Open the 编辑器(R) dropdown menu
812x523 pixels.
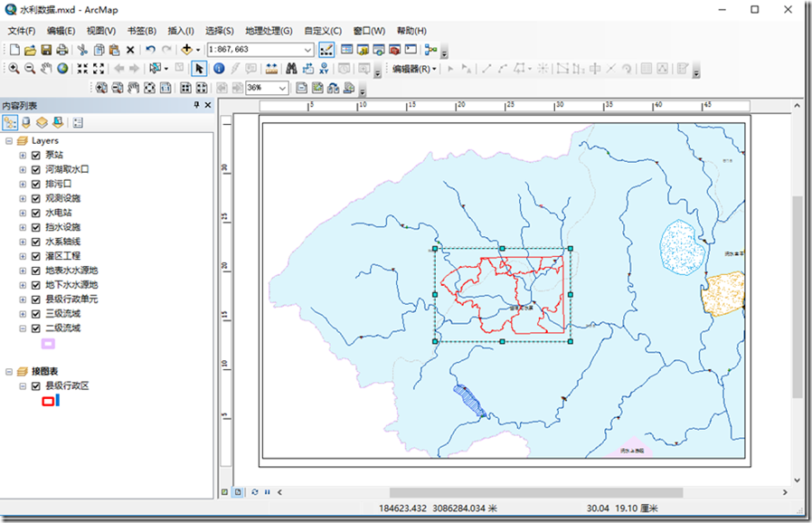(414, 69)
